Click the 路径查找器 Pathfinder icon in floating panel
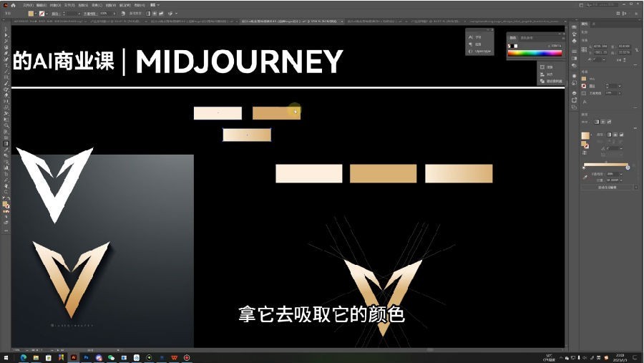The image size is (644, 363). (x=542, y=81)
